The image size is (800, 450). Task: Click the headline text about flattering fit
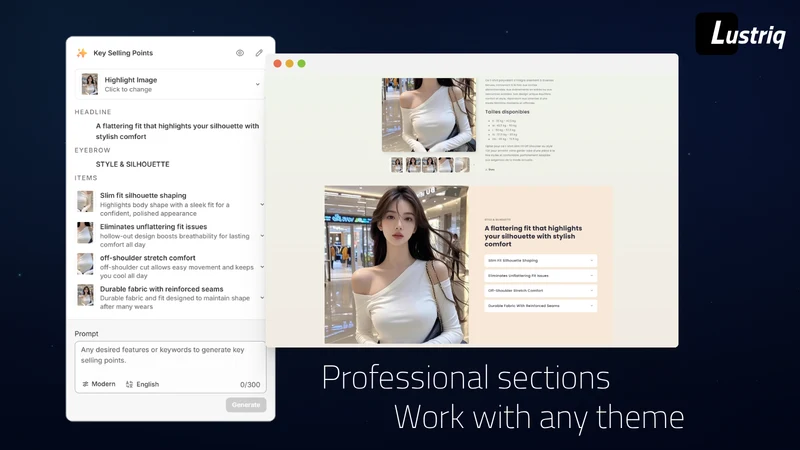tap(178, 131)
